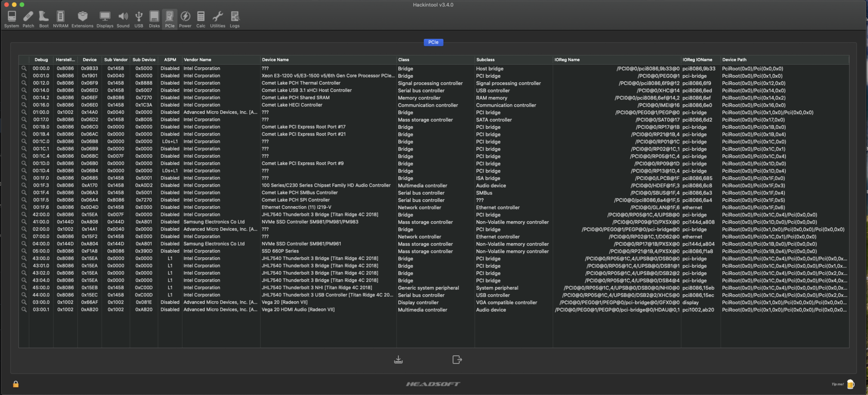Click the export PCIe list icon
Screen dimensions: 868x395
click(457, 360)
